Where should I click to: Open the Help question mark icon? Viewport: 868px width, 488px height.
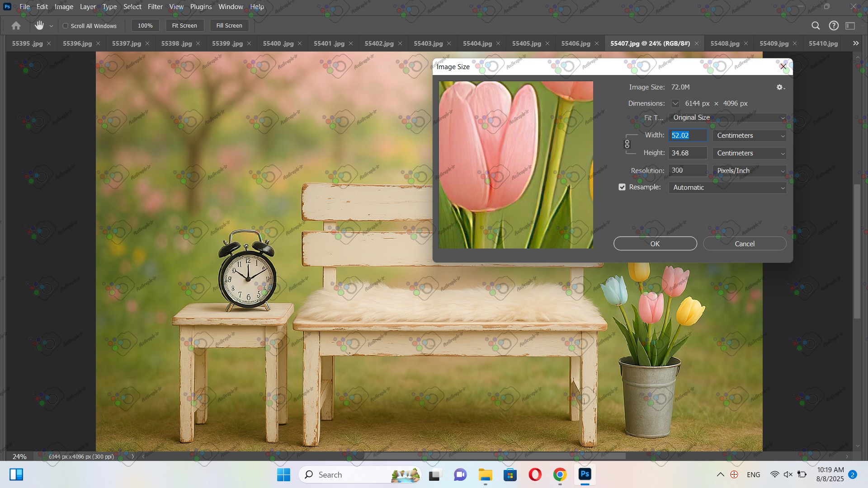(x=834, y=26)
